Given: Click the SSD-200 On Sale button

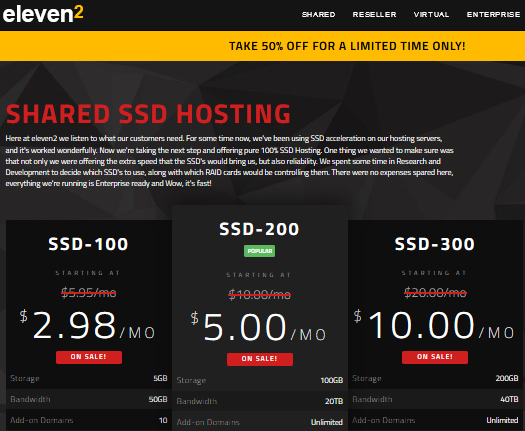Looking at the screenshot, I should pos(260,359).
